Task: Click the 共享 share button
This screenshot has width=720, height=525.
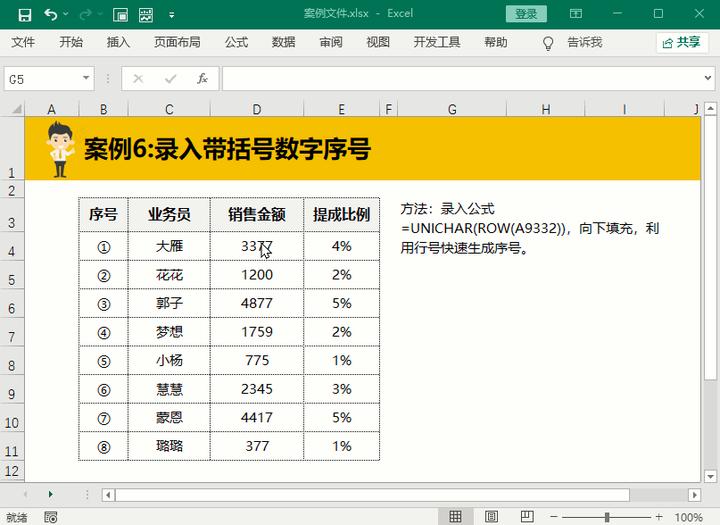Action: click(681, 43)
